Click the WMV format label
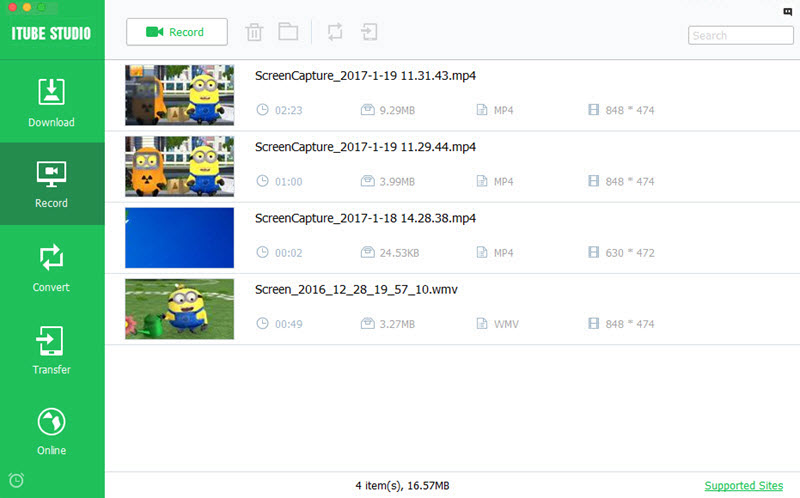 [x=506, y=324]
